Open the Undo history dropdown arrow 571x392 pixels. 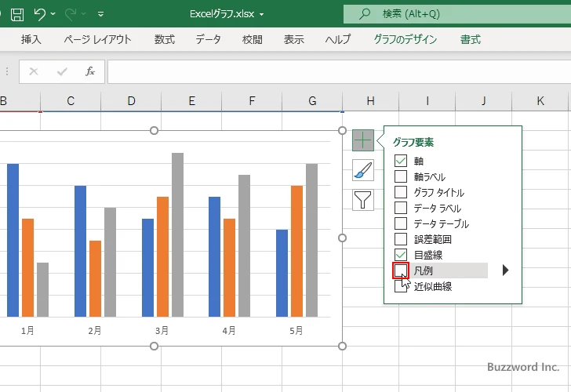coord(53,14)
